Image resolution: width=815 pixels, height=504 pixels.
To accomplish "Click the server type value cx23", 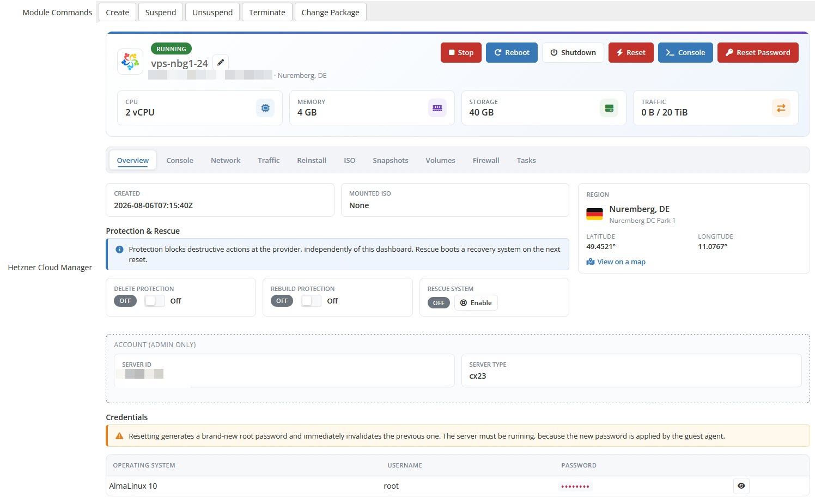I will (x=478, y=376).
